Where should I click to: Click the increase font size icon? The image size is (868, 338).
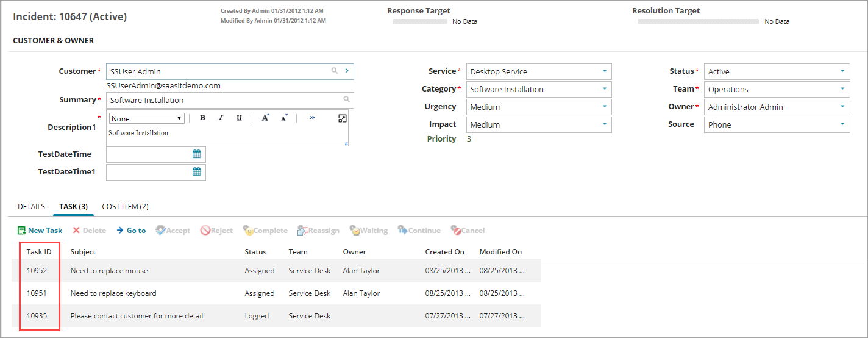click(x=265, y=118)
